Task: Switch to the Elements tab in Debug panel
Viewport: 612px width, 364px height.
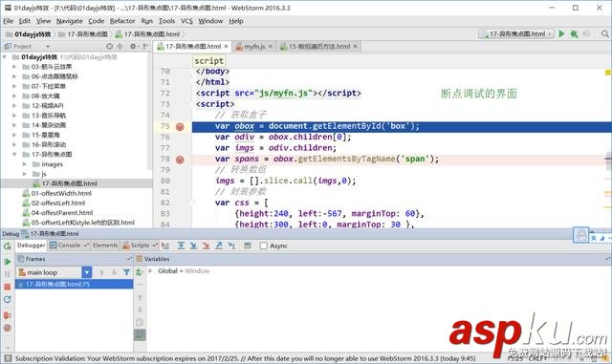Action: (105, 246)
